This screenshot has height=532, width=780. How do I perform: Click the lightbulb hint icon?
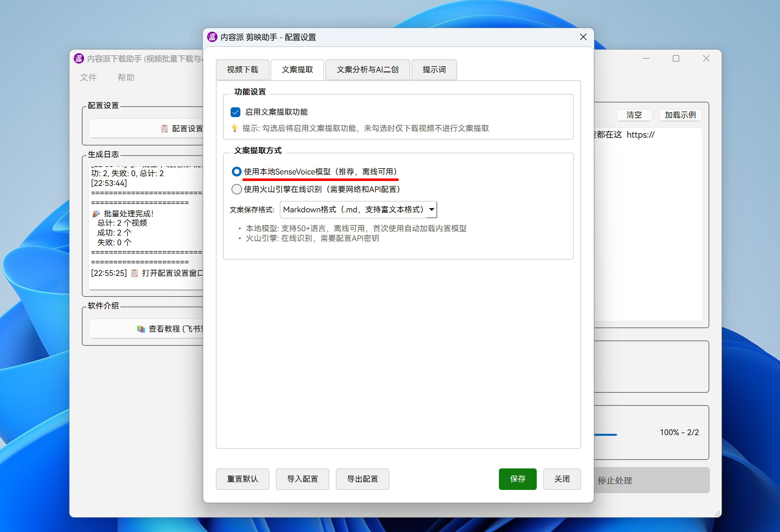(x=235, y=128)
